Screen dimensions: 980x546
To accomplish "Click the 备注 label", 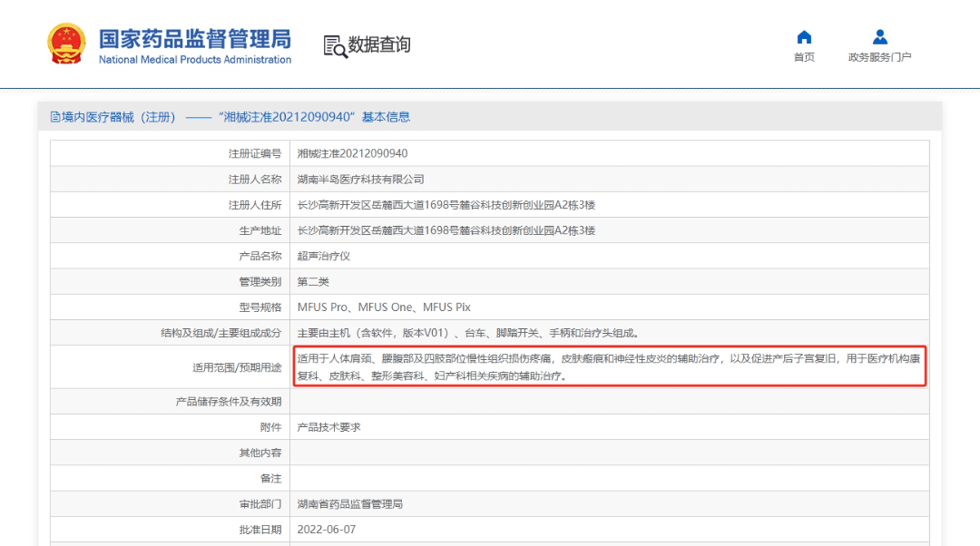I will click(270, 479).
